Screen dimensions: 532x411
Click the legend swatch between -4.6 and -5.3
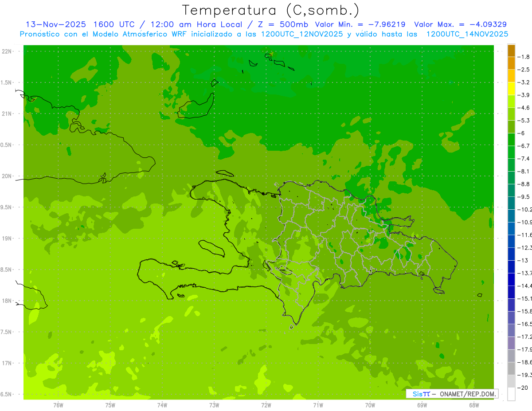pyautogui.click(x=511, y=114)
